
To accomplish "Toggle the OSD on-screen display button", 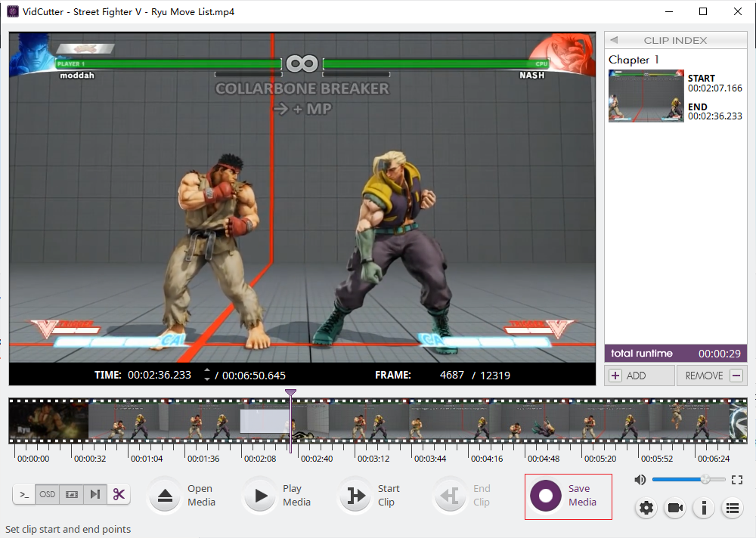I will pos(47,494).
